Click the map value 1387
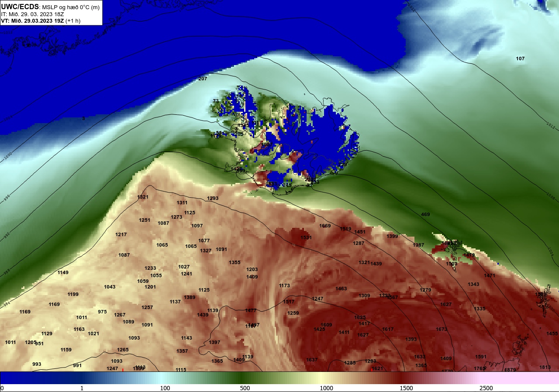Viewport: 559px width, 392px height. (x=418, y=245)
